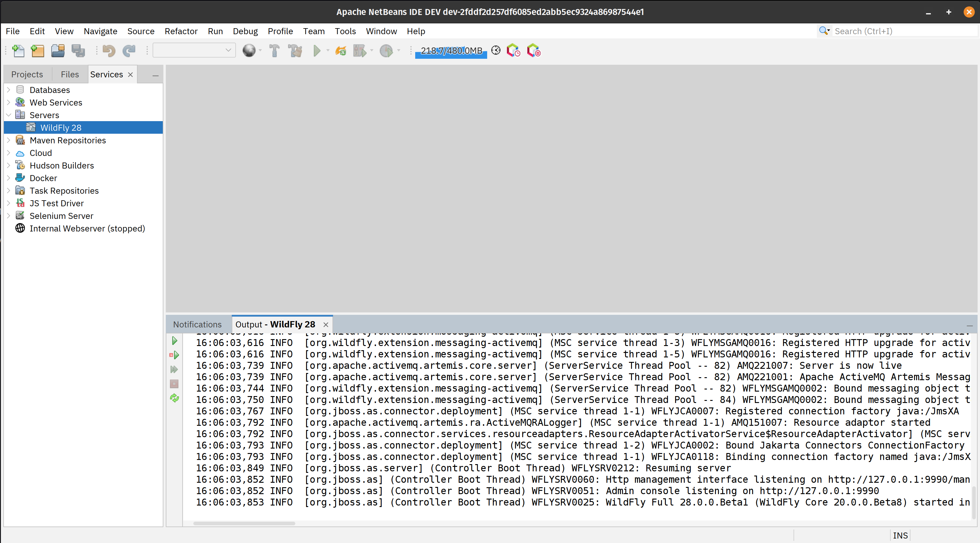Viewport: 980px width, 543px height.
Task: Click the garbage collection memory bar
Action: point(451,51)
